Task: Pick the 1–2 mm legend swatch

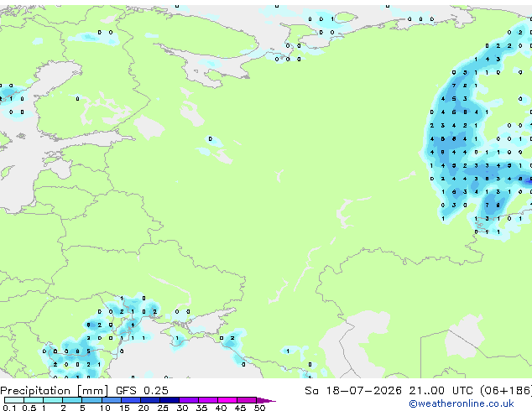Action: coord(53,400)
